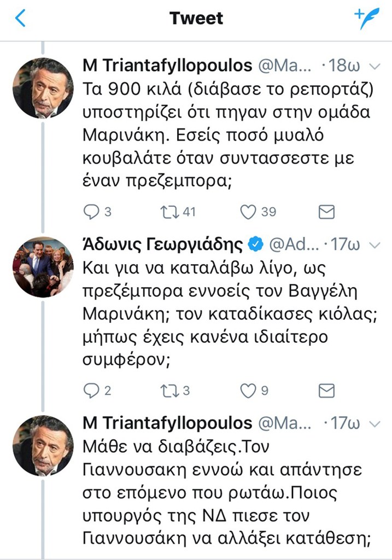The height and width of the screenshot is (560, 392).
Task: Open the options chevron on the 18ω tweet
Action: (375, 67)
